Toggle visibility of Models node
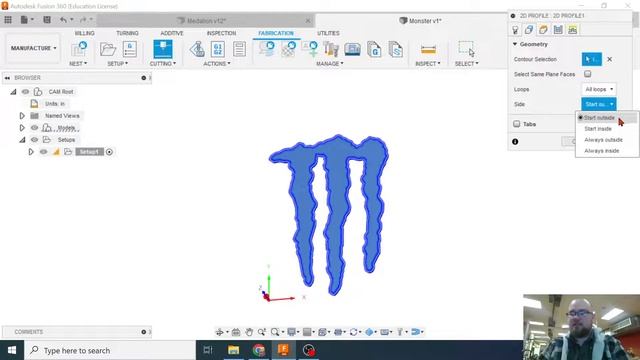640x360 pixels. coord(34,128)
